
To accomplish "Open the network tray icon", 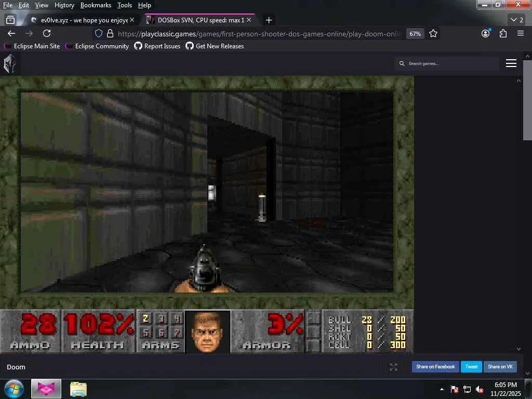I will [467, 390].
